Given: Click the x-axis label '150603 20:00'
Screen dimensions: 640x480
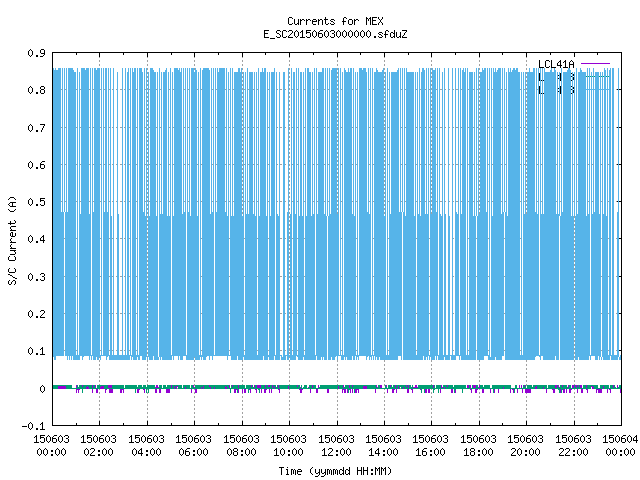Looking at the screenshot, I should point(525,446).
